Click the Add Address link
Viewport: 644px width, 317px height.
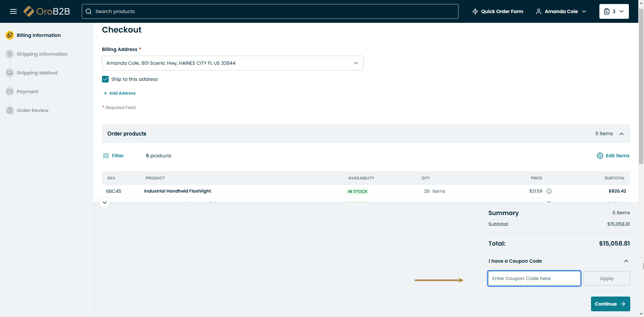point(119,93)
